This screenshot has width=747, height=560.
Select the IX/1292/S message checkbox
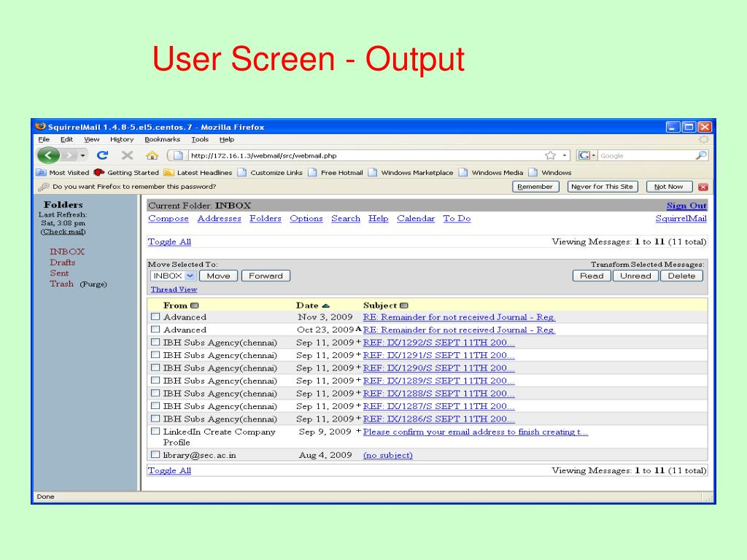pyautogui.click(x=155, y=342)
